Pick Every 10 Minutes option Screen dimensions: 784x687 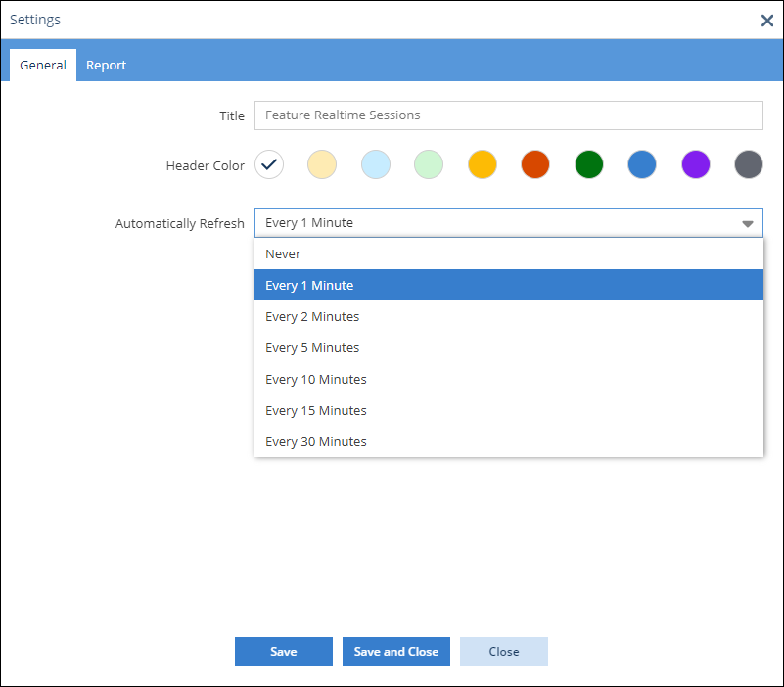click(509, 379)
